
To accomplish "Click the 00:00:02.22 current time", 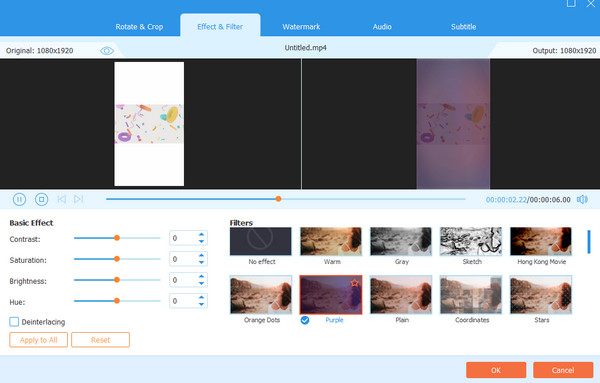I will (x=506, y=200).
